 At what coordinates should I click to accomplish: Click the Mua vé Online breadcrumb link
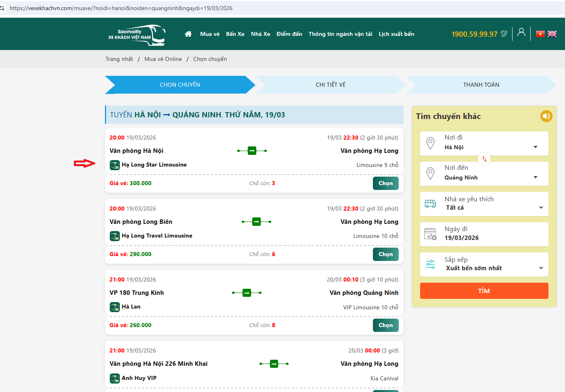coord(163,59)
